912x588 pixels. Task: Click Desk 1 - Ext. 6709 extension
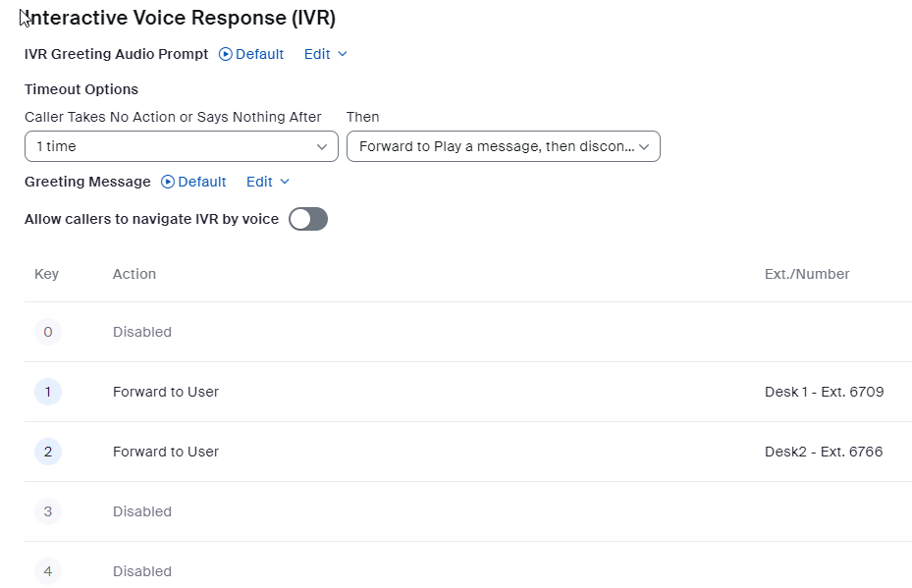pyautogui.click(x=824, y=392)
